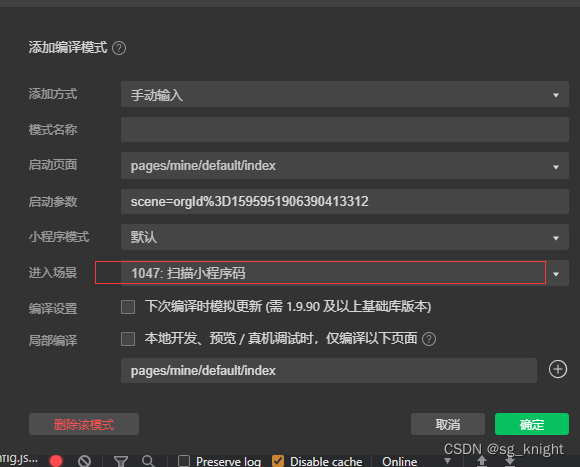Screen dimensions: 580x467
Task: Toggle the network filter funnel icon
Action: point(121,461)
